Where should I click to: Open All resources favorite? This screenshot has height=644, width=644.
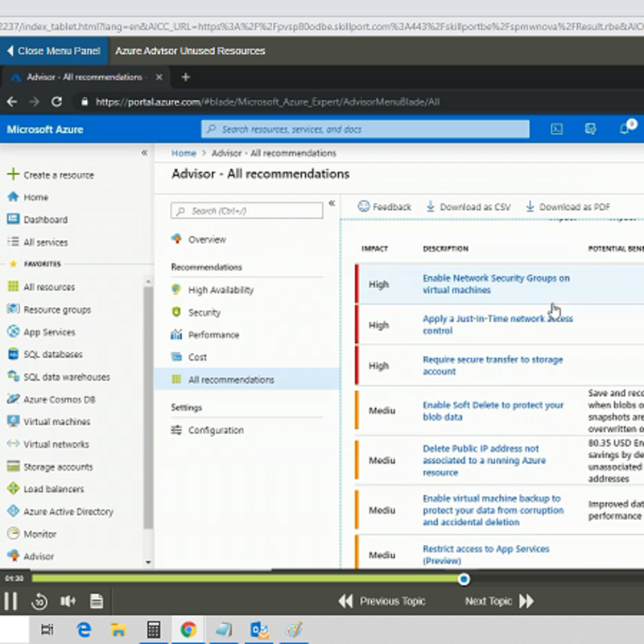pos(41,287)
